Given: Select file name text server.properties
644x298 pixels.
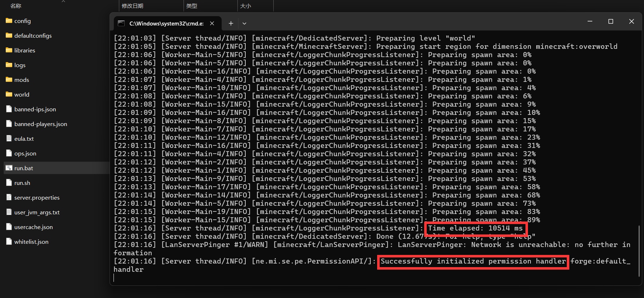Looking at the screenshot, I should point(37,197).
